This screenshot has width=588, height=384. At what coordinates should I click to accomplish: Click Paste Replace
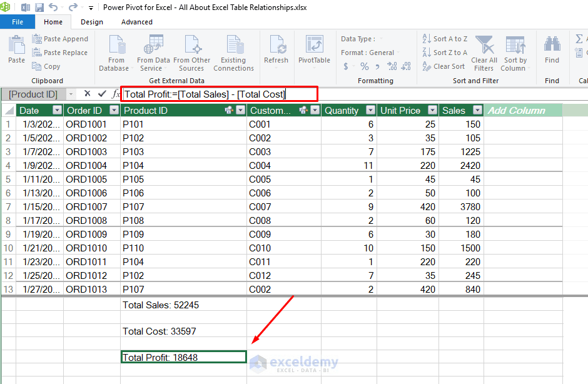coord(60,53)
